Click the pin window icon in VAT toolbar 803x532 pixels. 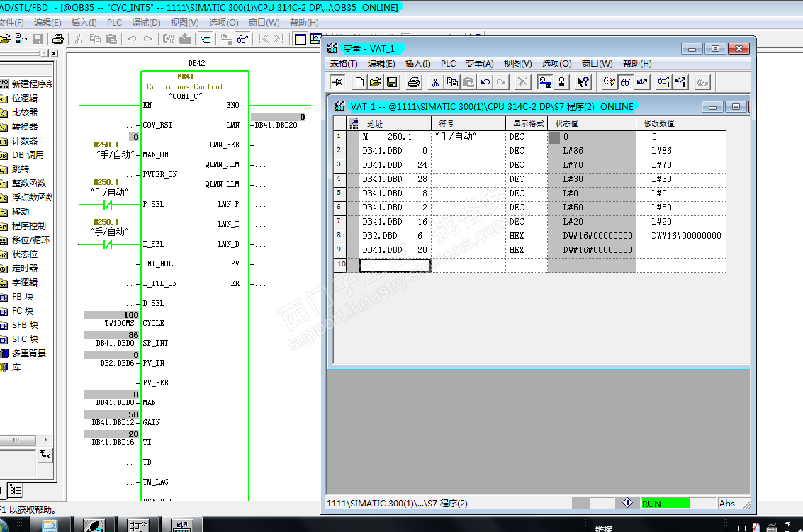pyautogui.click(x=337, y=82)
